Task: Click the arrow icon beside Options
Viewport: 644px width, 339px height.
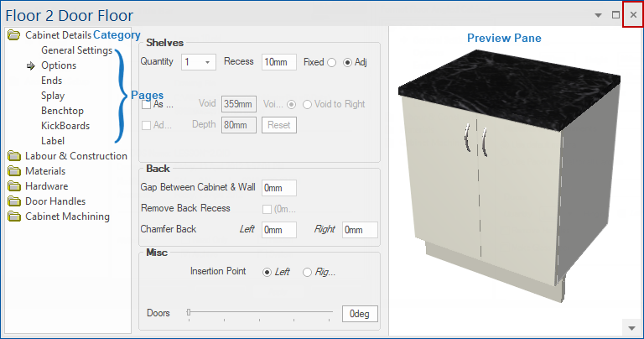Action: pyautogui.click(x=30, y=65)
